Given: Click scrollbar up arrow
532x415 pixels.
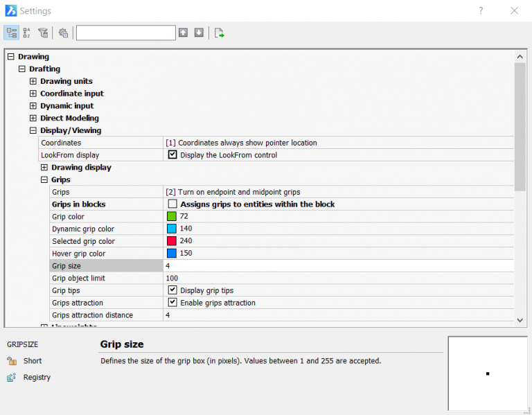Looking at the screenshot, I should [520, 57].
